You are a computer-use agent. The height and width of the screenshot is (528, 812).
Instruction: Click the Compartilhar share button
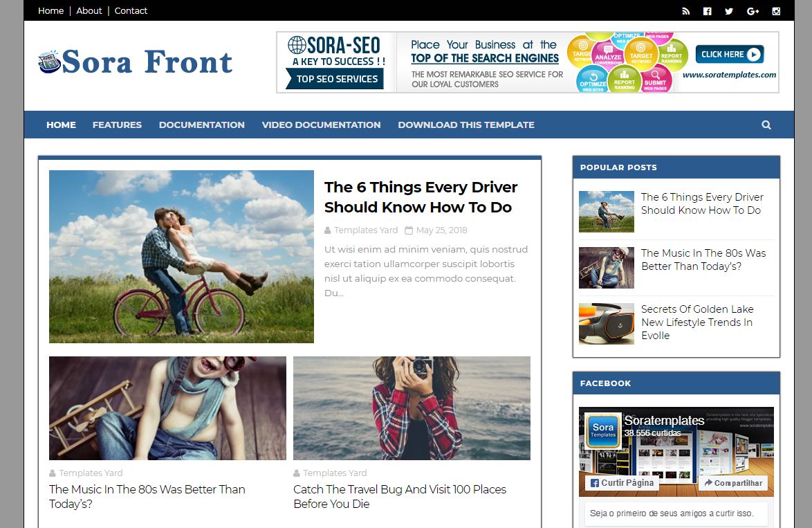pyautogui.click(x=732, y=483)
